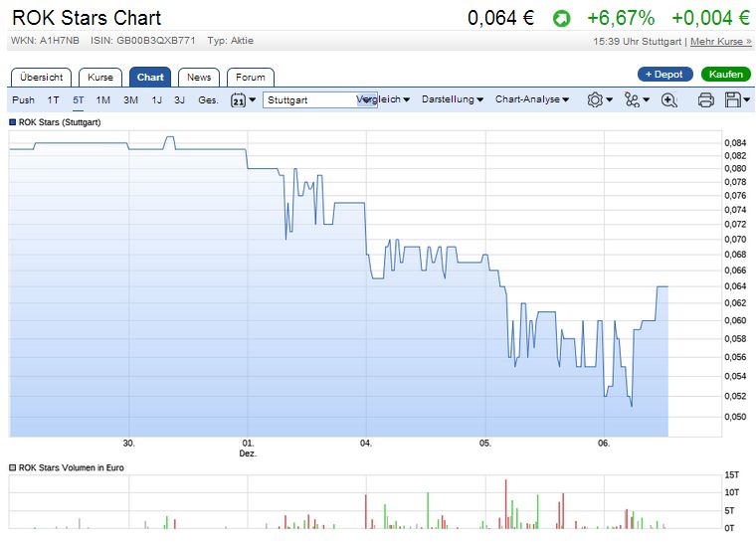The width and height of the screenshot is (756, 544).
Task: Select the Ges. full time range
Action: click(x=208, y=99)
